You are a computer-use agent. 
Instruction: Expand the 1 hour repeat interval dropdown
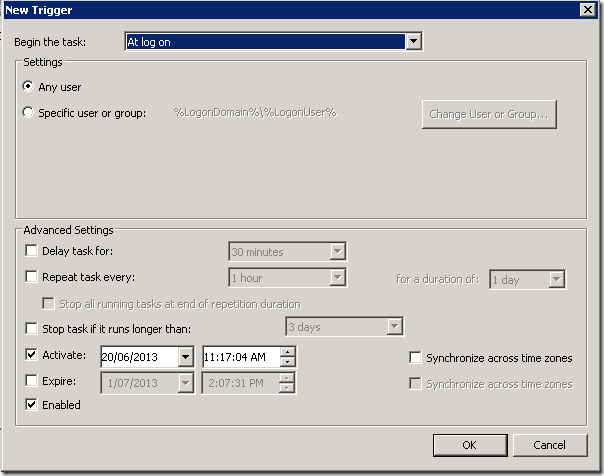337,278
